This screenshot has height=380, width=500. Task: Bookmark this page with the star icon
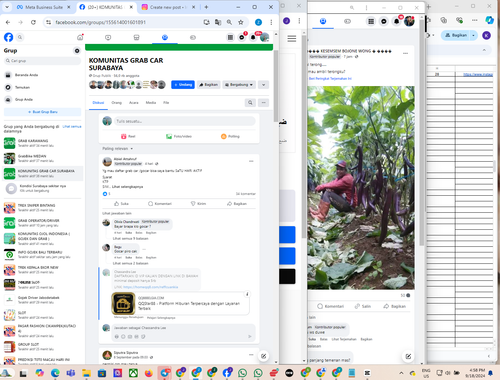241,22
